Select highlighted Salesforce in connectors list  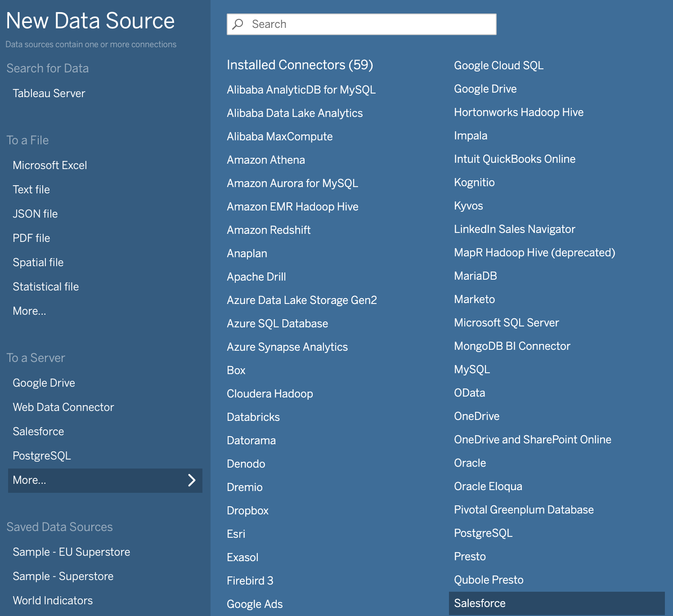point(556,603)
